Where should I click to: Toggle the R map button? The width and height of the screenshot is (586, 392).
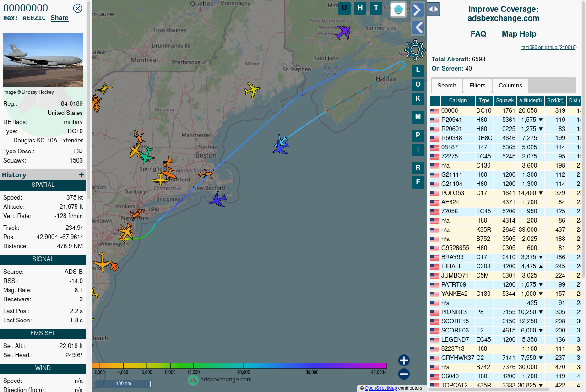(418, 169)
